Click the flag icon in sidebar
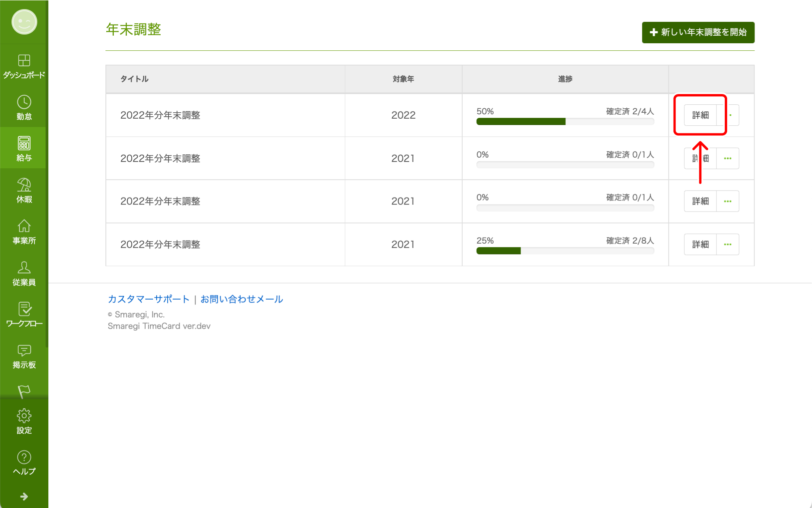Viewport: 812px width, 508px height. [24, 391]
